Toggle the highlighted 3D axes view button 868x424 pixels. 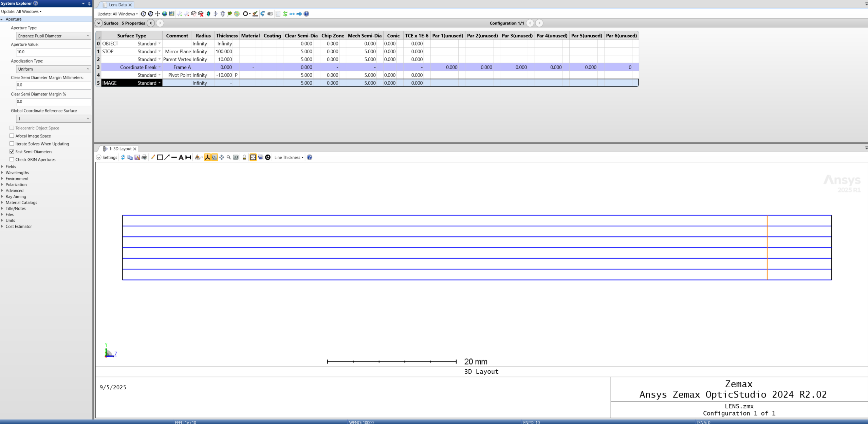[207, 157]
